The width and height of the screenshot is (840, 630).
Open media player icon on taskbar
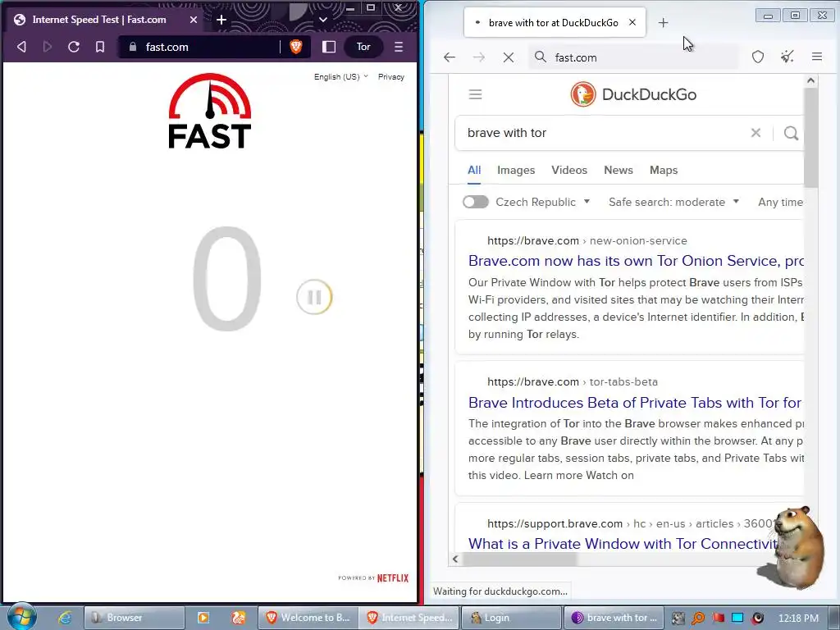(203, 618)
